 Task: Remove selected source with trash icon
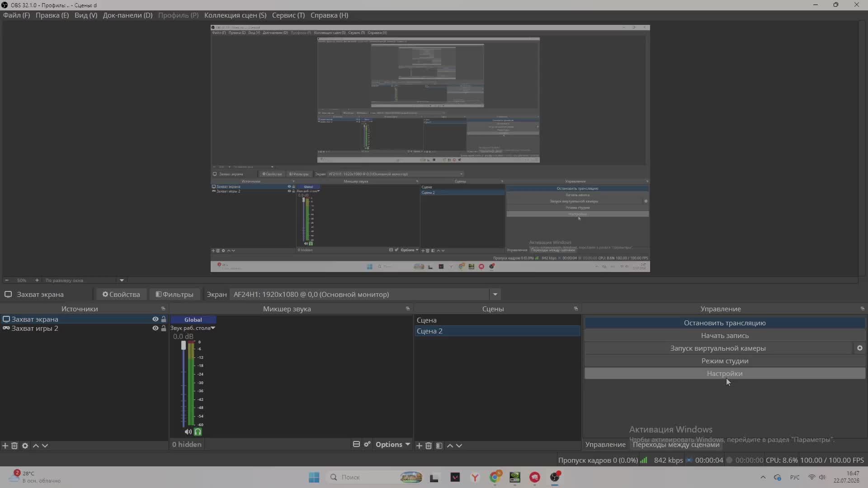click(14, 446)
